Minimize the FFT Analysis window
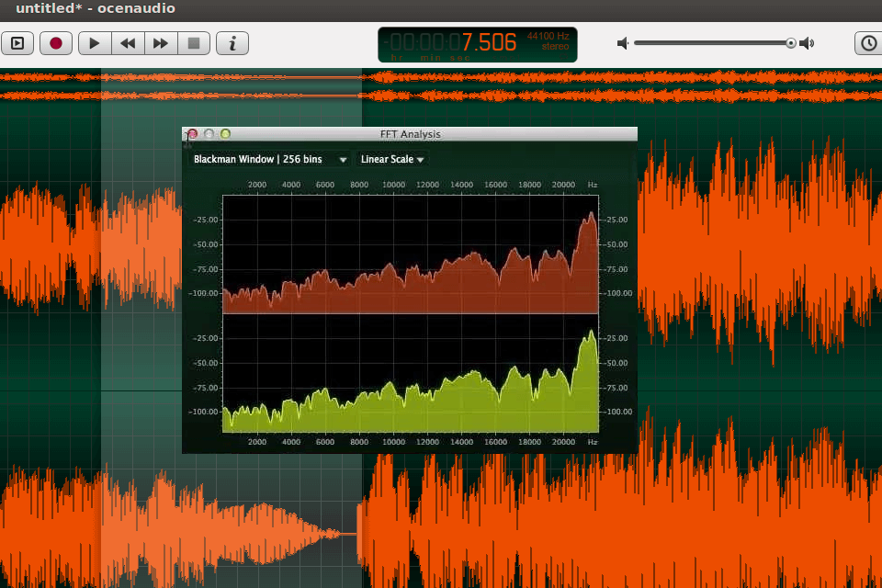Screen dimensions: 882x588 [x=209, y=134]
